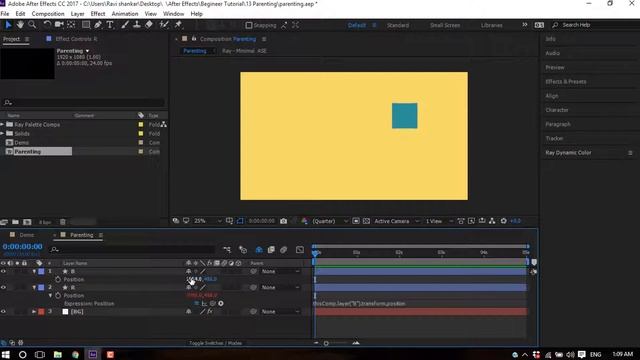The height and width of the screenshot is (360, 640).
Task: Toggle the effects fx switch on BG layer
Action: coord(210,311)
